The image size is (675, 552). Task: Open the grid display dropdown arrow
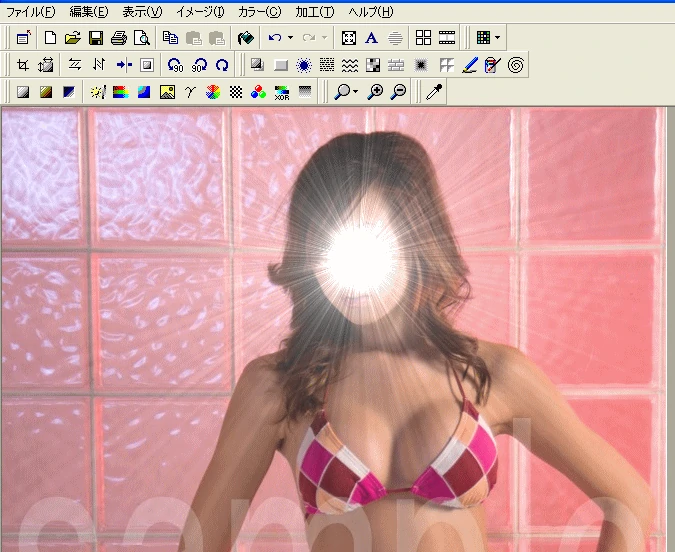point(497,38)
